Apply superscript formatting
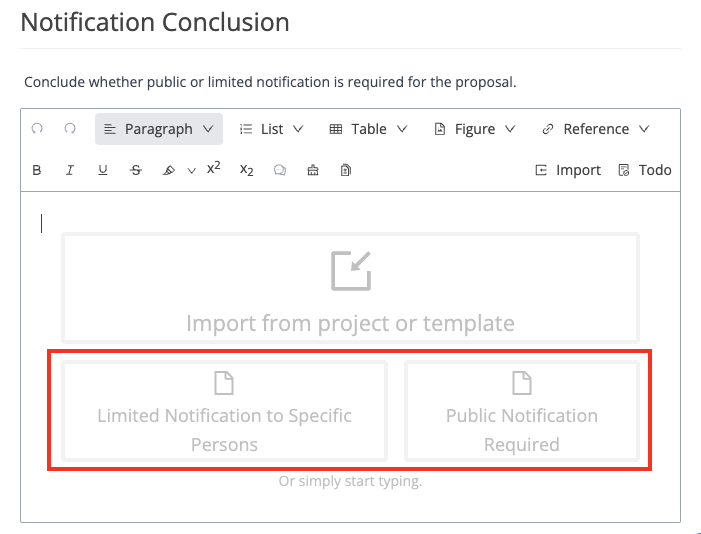 (214, 169)
